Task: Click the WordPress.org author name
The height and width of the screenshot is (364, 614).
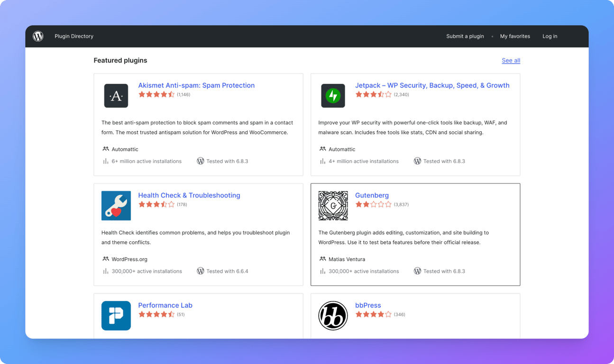Action: pos(129,259)
